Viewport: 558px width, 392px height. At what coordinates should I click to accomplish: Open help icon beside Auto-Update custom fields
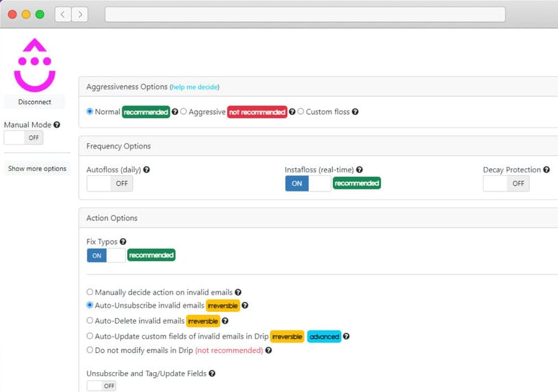point(346,336)
